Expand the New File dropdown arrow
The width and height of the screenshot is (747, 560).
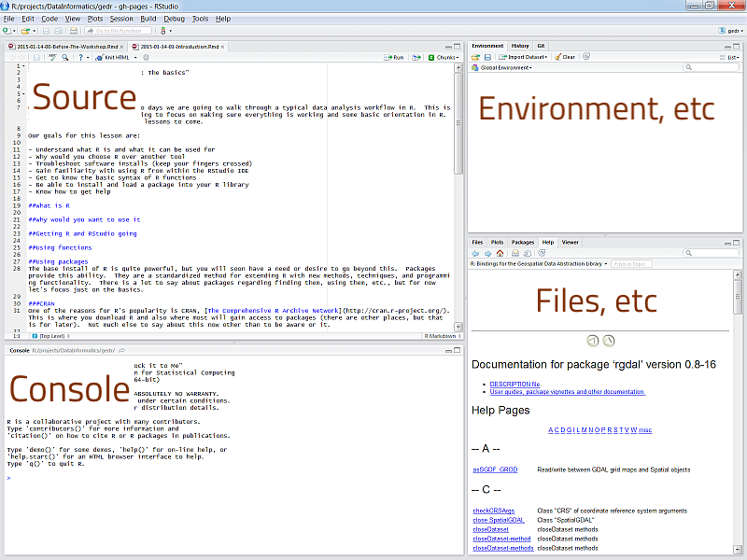coord(14,32)
